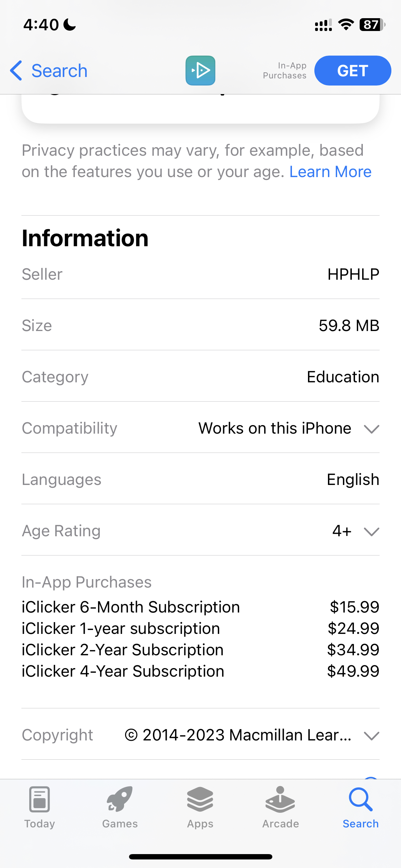This screenshot has height=868, width=401.
Task: Expand the Age Rating 4+ chevron
Action: [x=371, y=531]
